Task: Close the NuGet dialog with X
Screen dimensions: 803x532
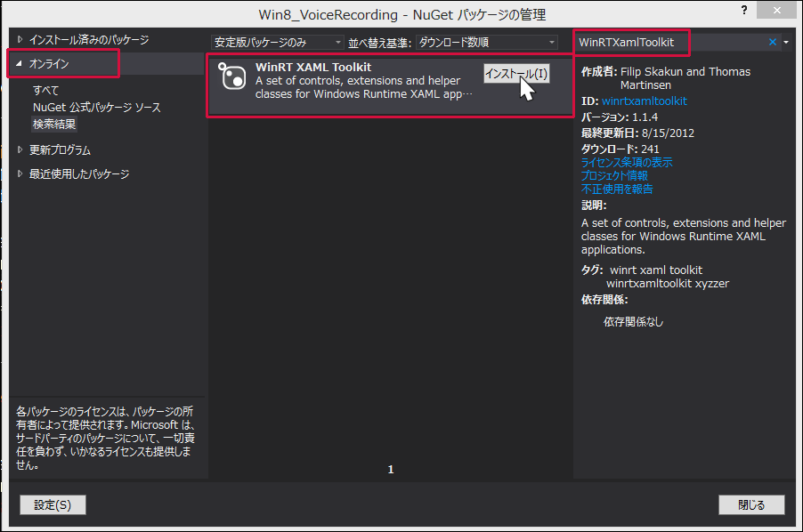Action: [776, 10]
